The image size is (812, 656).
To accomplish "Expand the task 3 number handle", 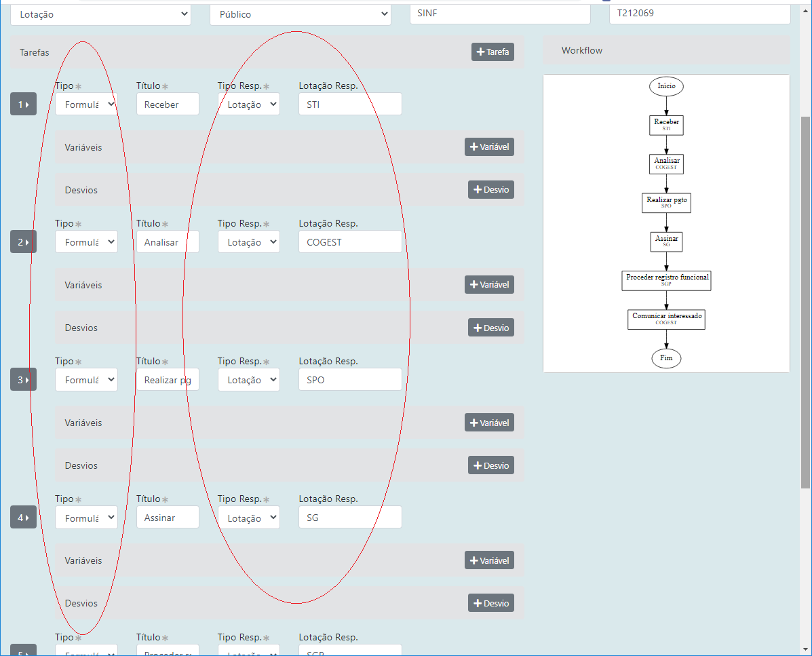I will pos(23,380).
